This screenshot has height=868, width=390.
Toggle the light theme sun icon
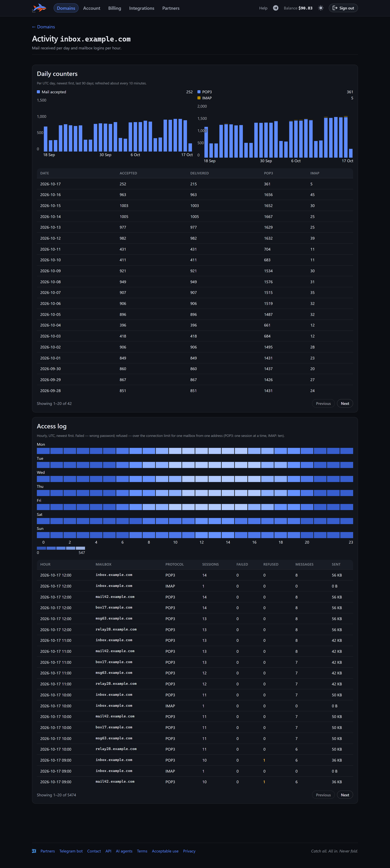pos(321,8)
